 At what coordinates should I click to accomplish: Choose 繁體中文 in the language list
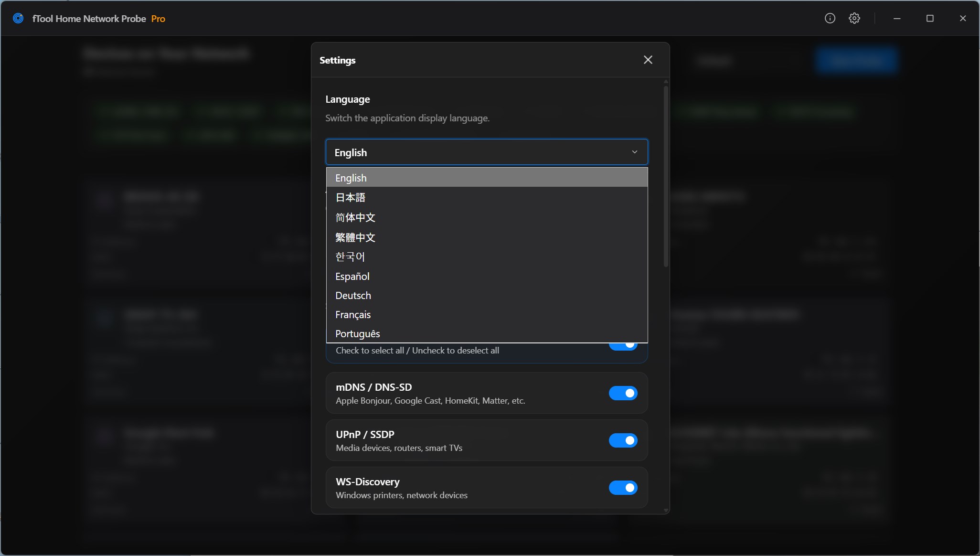click(x=487, y=237)
